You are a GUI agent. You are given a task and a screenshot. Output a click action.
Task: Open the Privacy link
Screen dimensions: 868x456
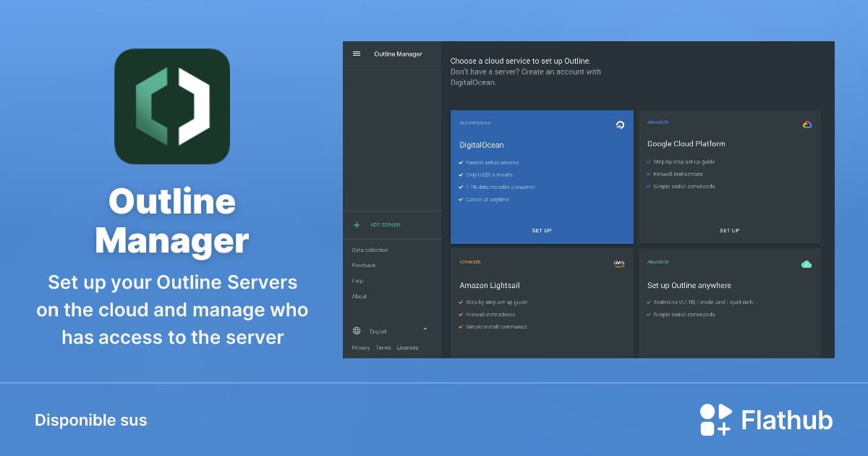tap(360, 347)
